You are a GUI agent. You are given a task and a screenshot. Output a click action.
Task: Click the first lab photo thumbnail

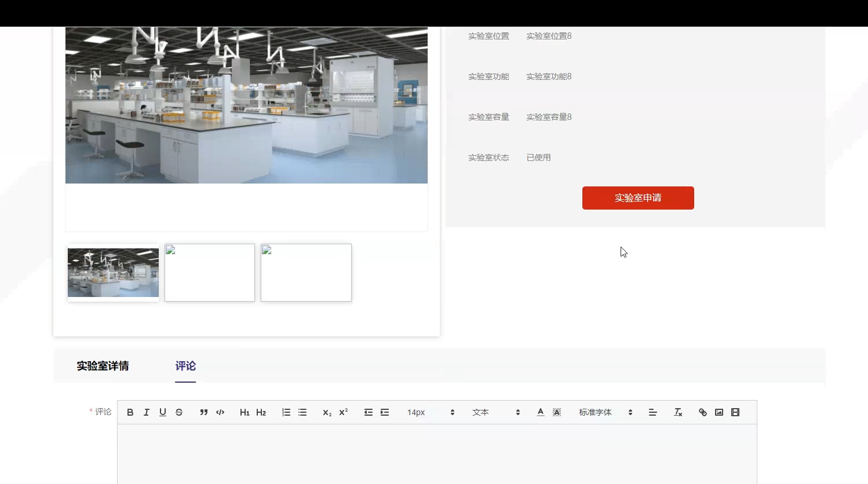coord(113,272)
